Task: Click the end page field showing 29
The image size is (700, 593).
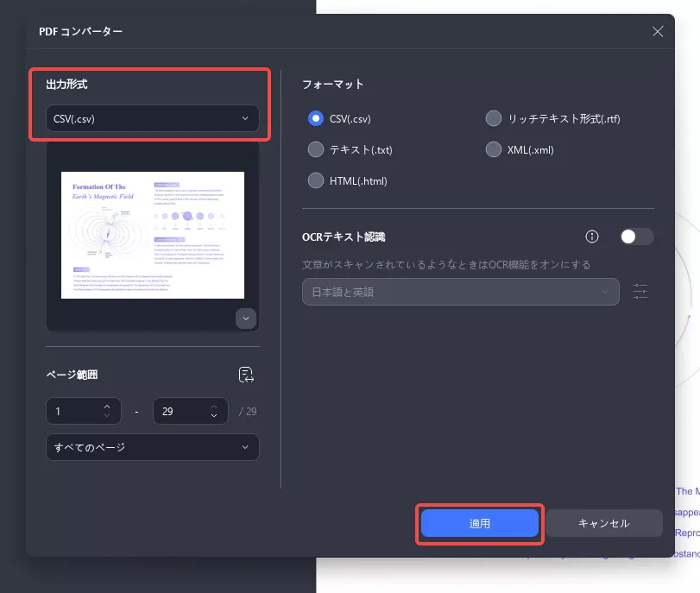Action: point(177,412)
